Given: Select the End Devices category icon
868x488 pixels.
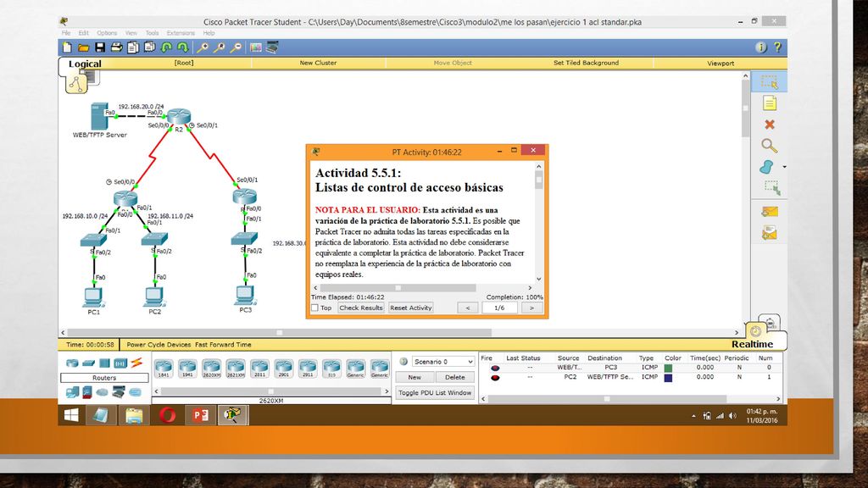Looking at the screenshot, I should pyautogui.click(x=72, y=392).
